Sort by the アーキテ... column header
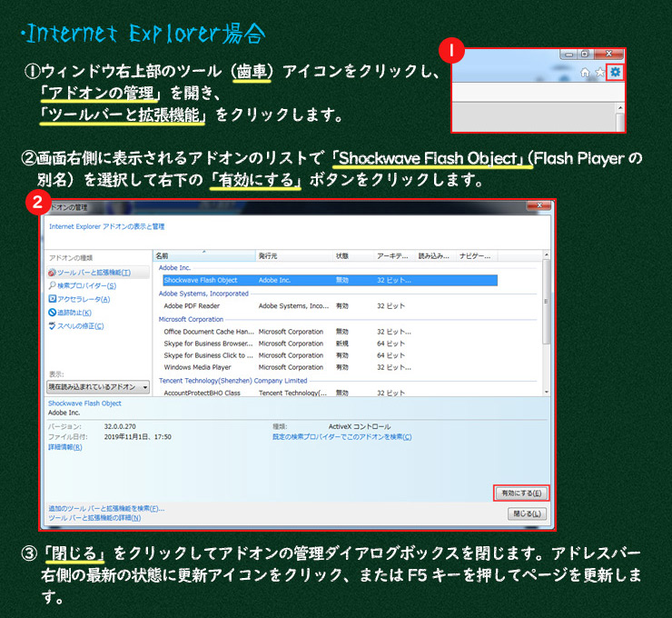672x618 pixels. (394, 255)
